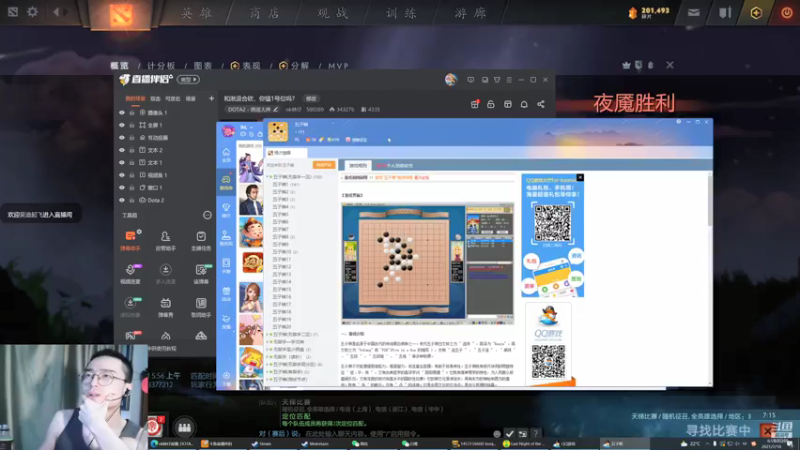This screenshot has width=800, height=450.
Task: Close the QQ游戏 ad banner
Action: [580, 178]
